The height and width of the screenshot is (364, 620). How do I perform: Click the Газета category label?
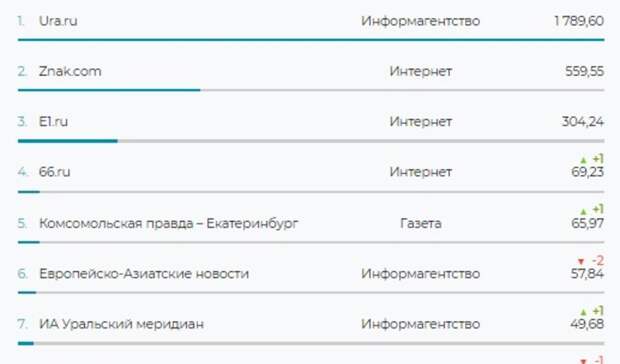click(421, 223)
